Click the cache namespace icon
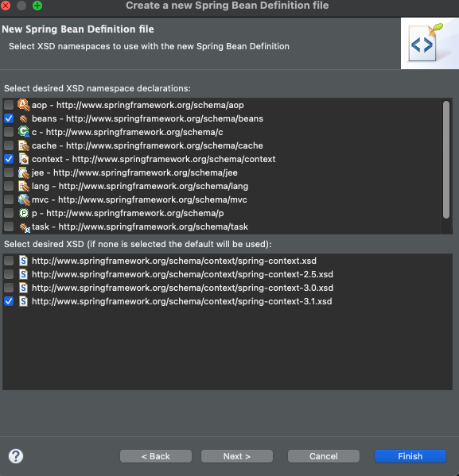 [x=23, y=145]
